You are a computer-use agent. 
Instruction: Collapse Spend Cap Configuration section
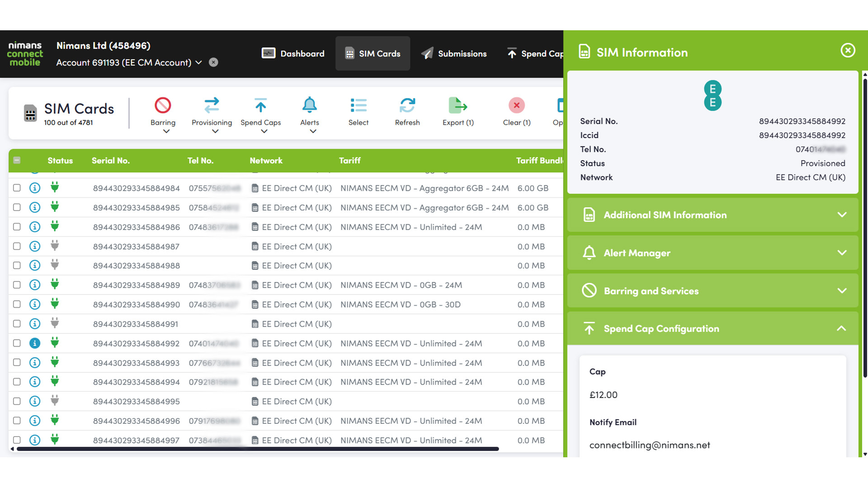713,328
